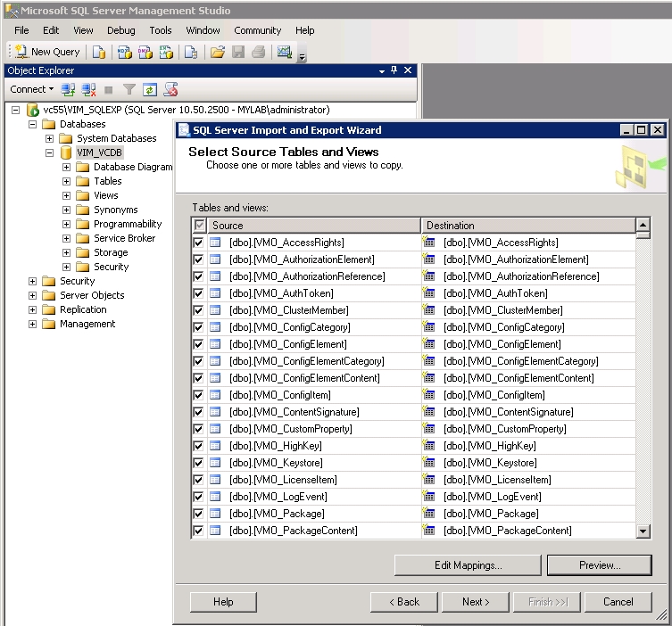Click the table list scroll down arrow

(643, 531)
